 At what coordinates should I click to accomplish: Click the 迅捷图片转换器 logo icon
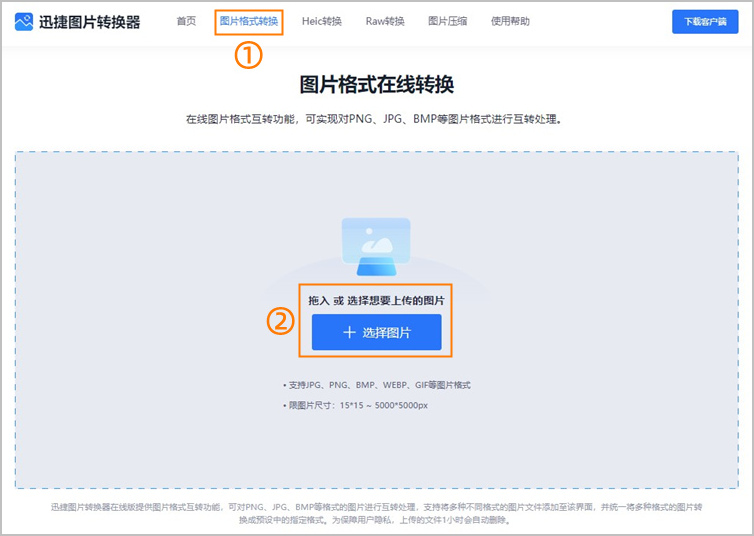pos(24,22)
